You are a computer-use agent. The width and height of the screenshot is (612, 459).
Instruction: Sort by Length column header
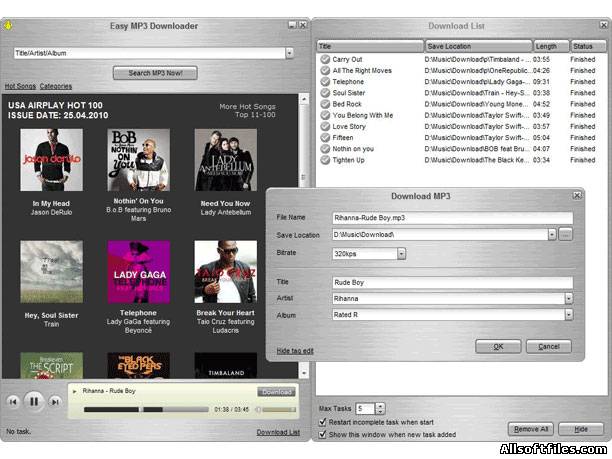pos(552,46)
